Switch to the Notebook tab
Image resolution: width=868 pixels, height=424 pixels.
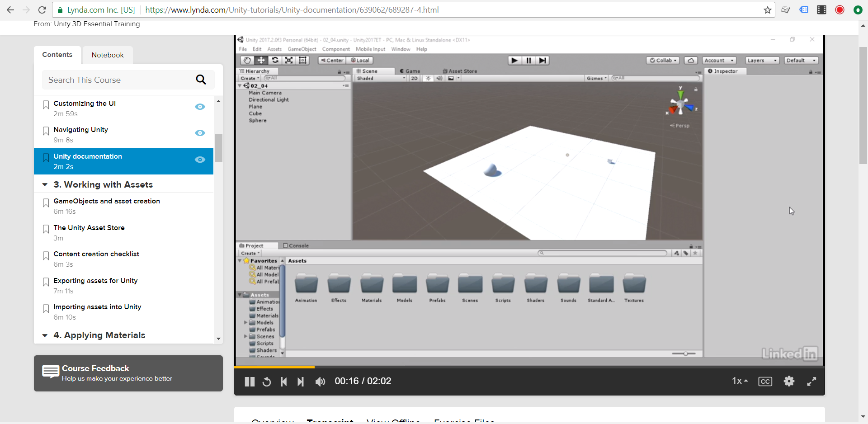[108, 55]
